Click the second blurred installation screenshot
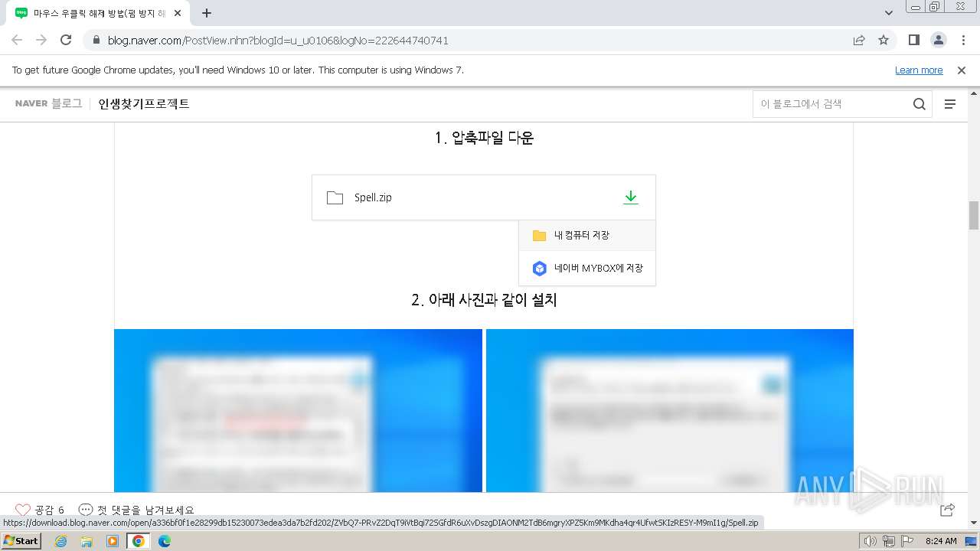Viewport: 980px width, 551px height. coord(670,410)
